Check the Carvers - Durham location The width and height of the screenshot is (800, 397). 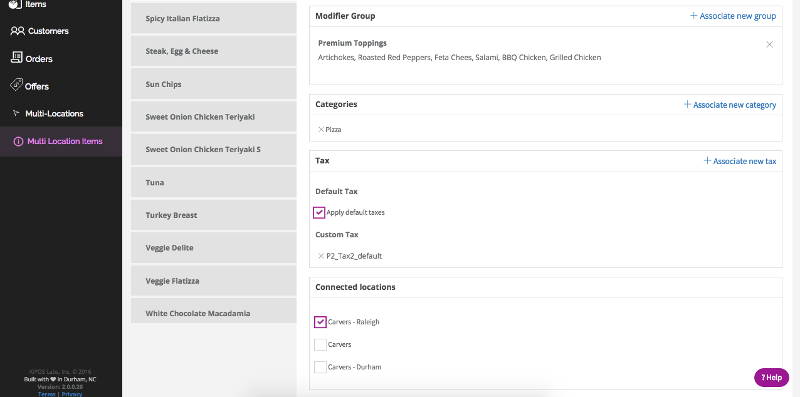click(320, 367)
